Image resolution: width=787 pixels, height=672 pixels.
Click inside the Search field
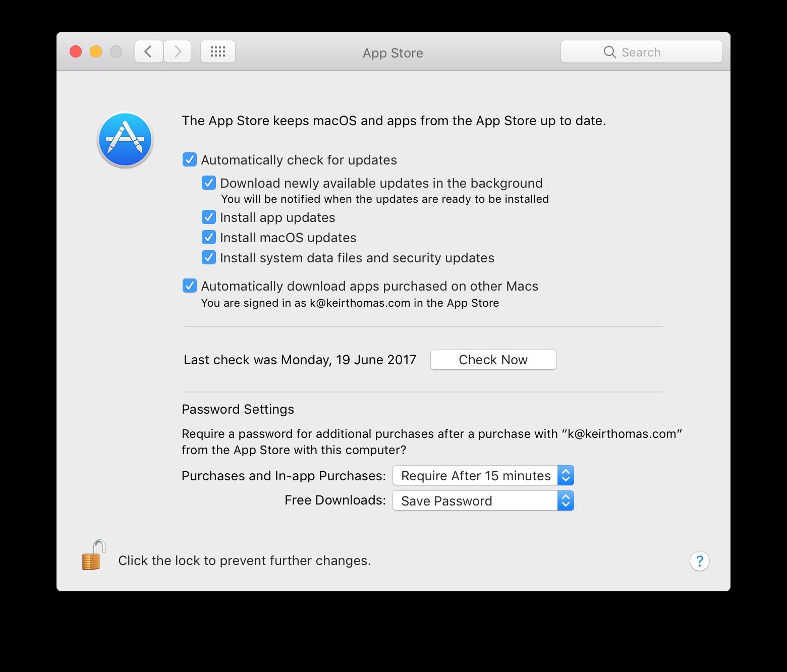coord(651,52)
